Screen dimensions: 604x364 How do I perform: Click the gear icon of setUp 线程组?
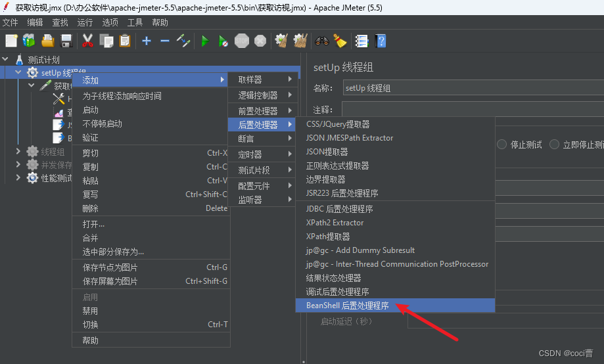32,72
